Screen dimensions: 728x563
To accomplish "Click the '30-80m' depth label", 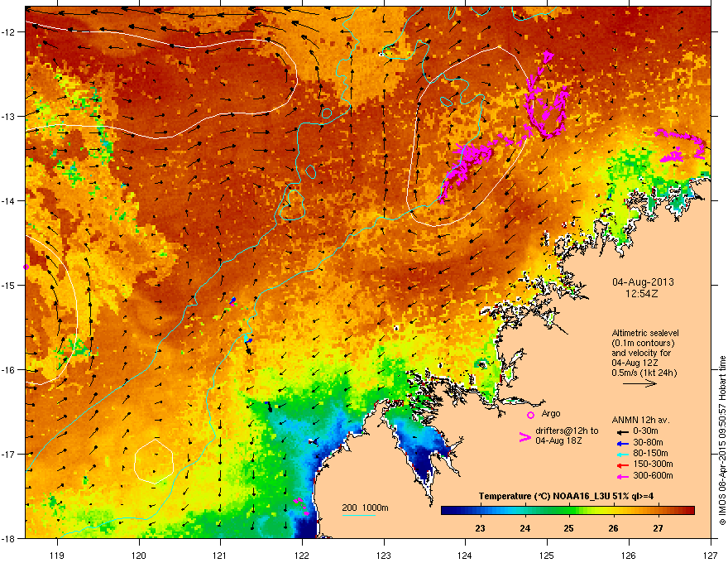I will click(648, 442).
